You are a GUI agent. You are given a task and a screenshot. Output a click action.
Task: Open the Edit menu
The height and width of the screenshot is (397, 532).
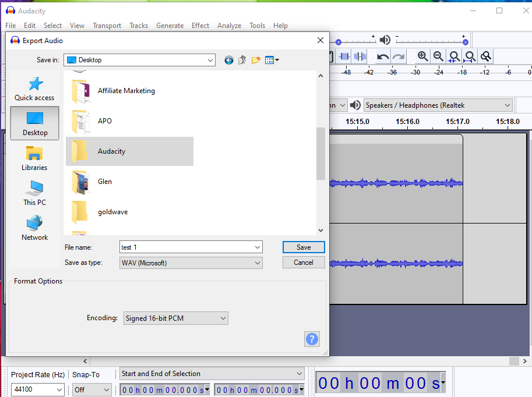pos(30,26)
